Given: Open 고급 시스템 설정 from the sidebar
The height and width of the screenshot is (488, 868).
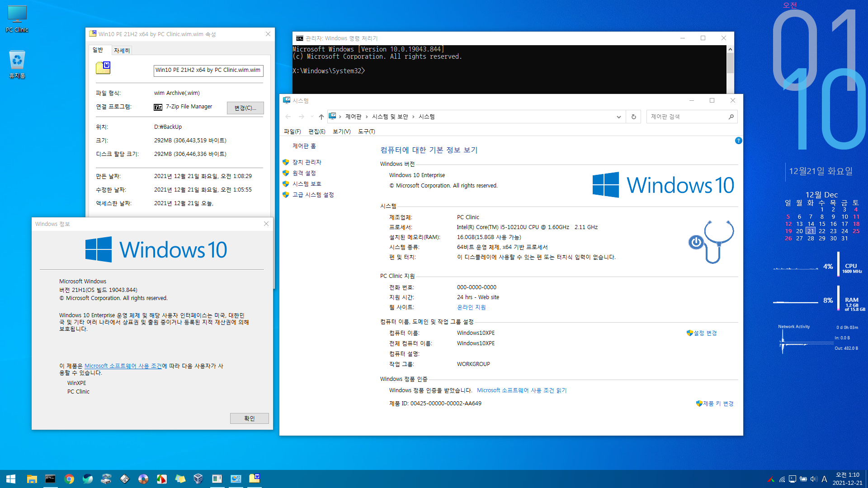Looking at the screenshot, I should coord(313,195).
